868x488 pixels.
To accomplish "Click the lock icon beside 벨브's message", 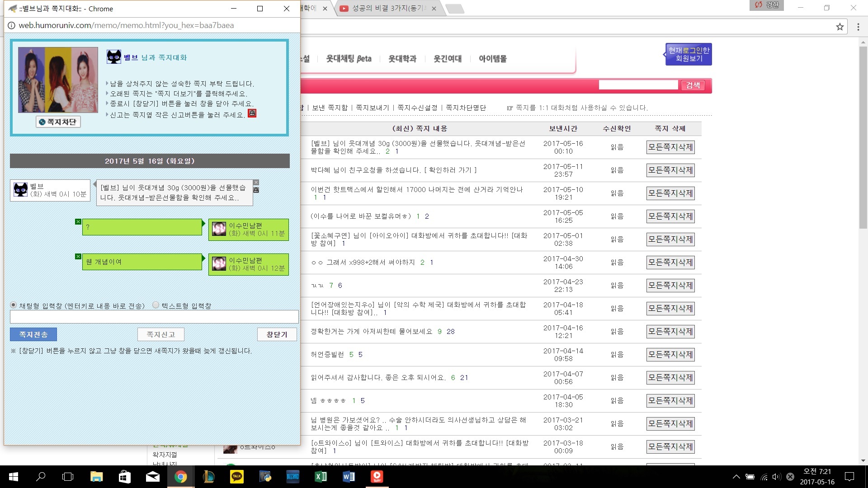I will (256, 190).
